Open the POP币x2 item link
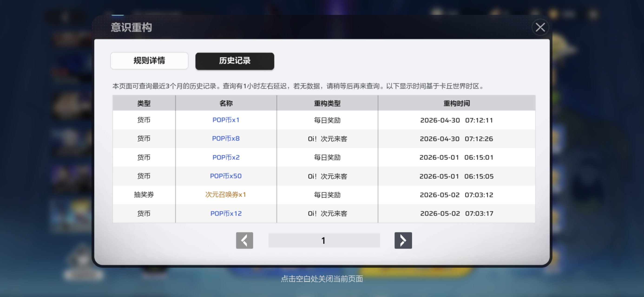This screenshot has width=644, height=297. click(226, 157)
